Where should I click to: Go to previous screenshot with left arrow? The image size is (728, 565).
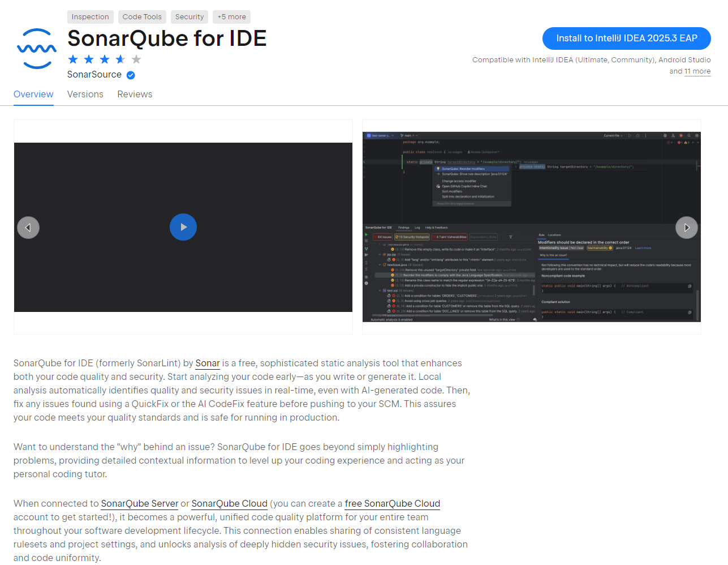[x=28, y=228]
